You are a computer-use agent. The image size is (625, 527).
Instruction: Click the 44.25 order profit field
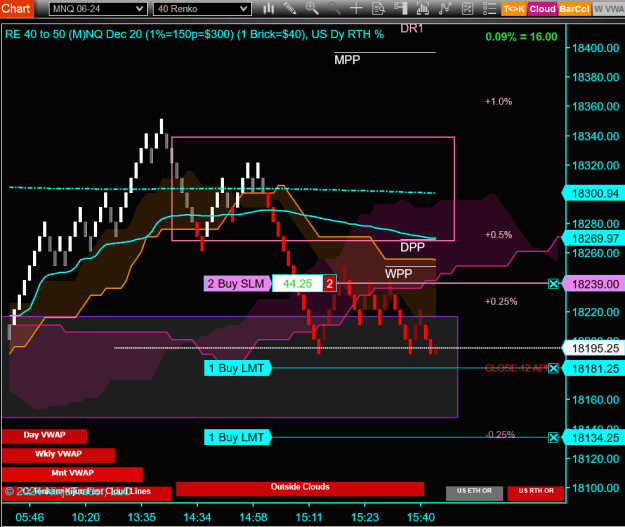[297, 284]
